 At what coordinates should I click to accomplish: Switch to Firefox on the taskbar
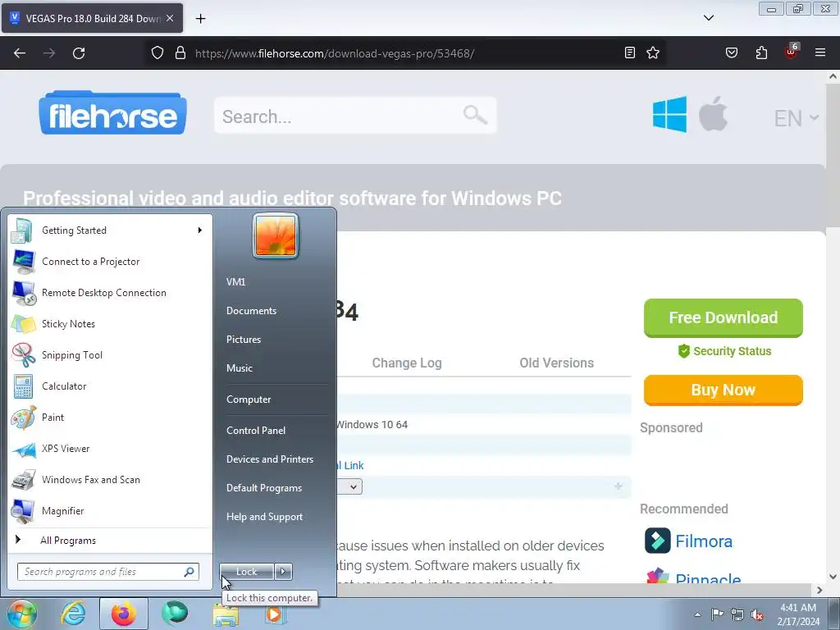tap(124, 614)
